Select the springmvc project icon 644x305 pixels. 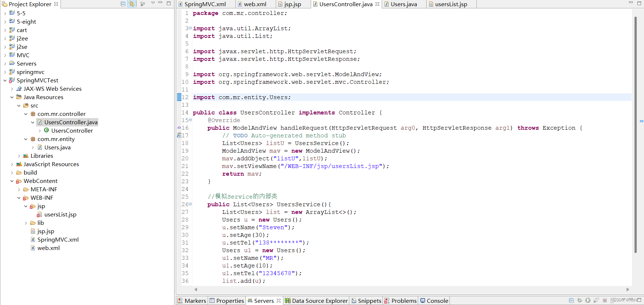tap(12, 72)
